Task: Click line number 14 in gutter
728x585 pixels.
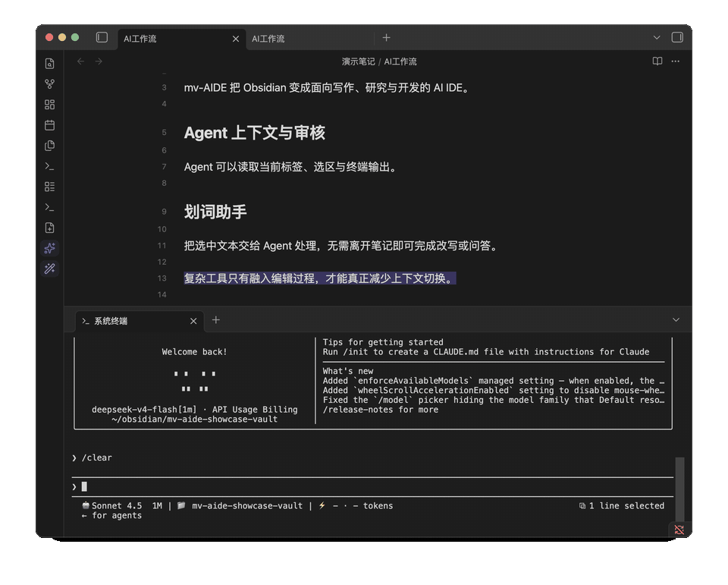Action: point(162,294)
